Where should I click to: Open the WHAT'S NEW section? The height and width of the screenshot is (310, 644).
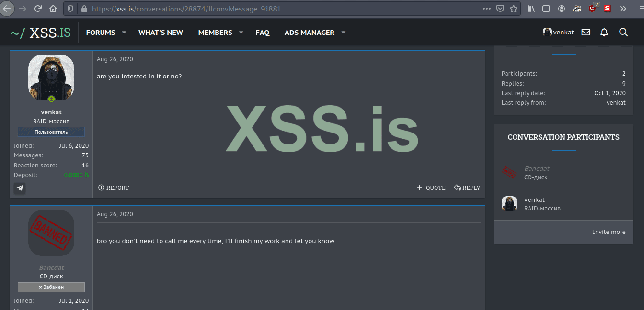point(161,32)
